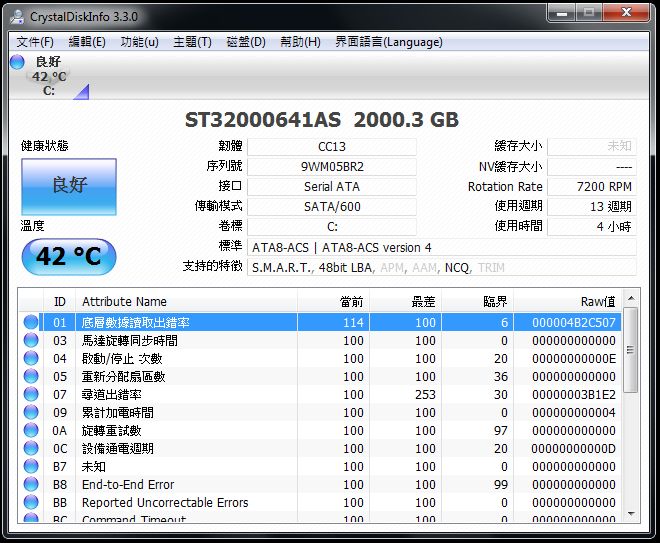The width and height of the screenshot is (660, 543).
Task: Click status orb for attribute 03
Action: coord(31,340)
